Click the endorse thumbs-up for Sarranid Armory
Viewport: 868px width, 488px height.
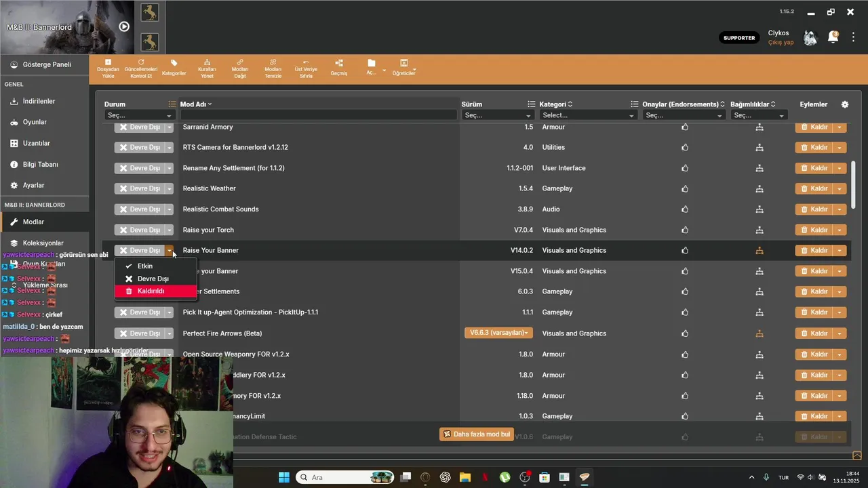685,127
